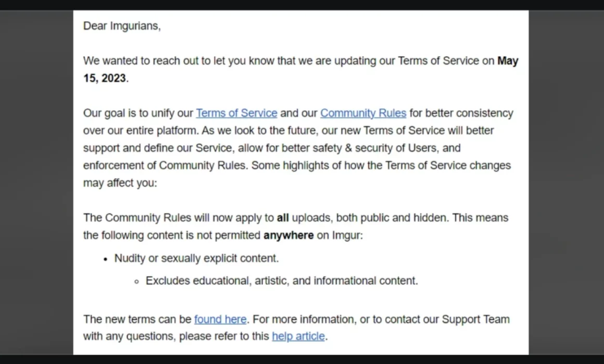Click the dark margin left of the email
This screenshot has width=604, height=364.
(36, 182)
